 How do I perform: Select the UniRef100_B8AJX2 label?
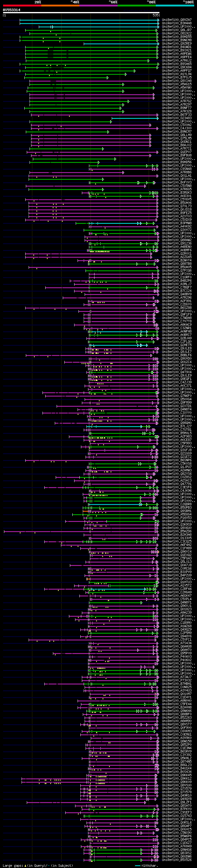tap(176, 145)
